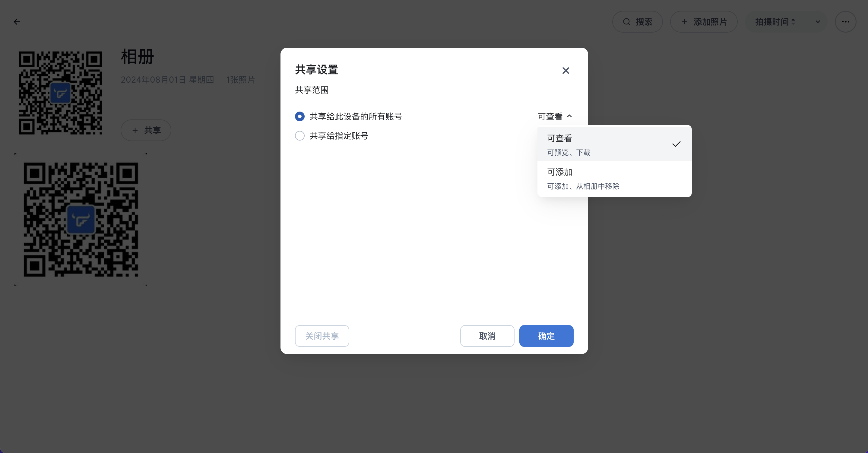The image size is (868, 453).
Task: Click the 关闭共享 button
Action: [322, 336]
